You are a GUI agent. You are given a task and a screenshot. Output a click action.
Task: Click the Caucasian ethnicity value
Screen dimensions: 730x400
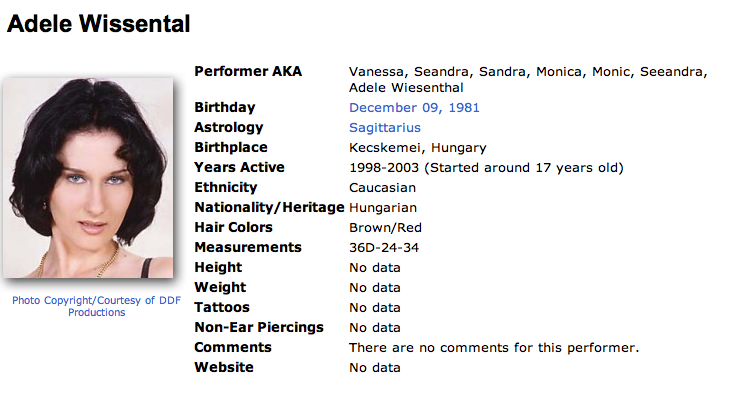(x=383, y=188)
